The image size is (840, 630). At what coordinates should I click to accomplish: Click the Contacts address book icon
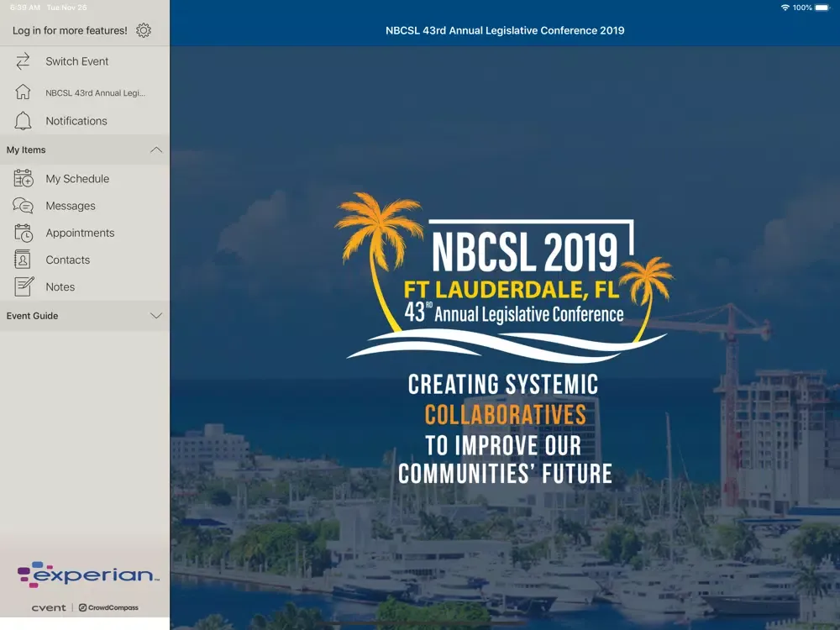pyautogui.click(x=22, y=260)
